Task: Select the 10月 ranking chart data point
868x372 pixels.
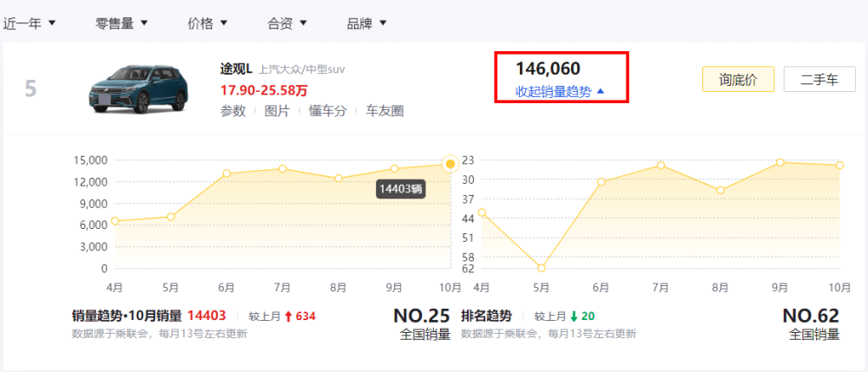Action: pos(839,166)
